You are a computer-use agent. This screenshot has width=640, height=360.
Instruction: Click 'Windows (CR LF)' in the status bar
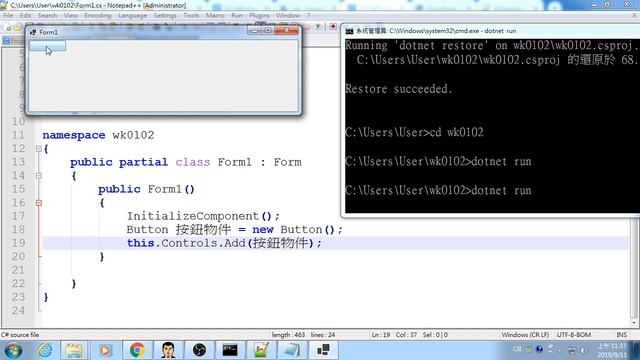coord(525,335)
